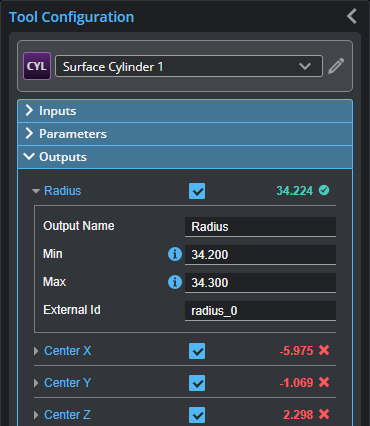Click the pencil icon to rename tool

pos(336,66)
